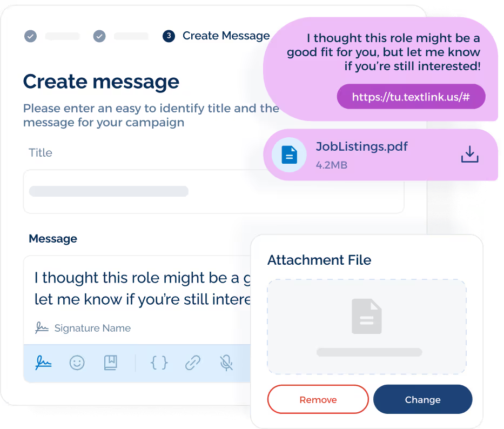
Task: Click the dashed attachment drop zone
Action: (366, 326)
